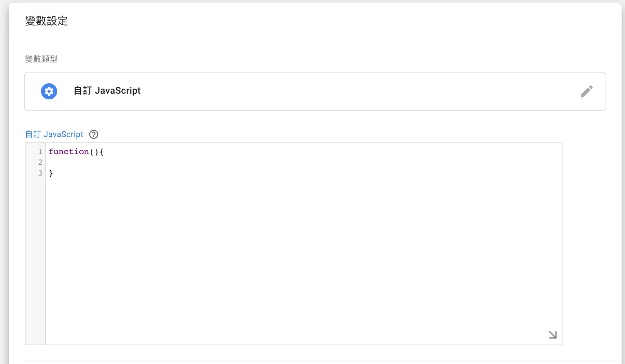
Task: Click the diagonal resize arrow in editor corner
Action: point(552,334)
